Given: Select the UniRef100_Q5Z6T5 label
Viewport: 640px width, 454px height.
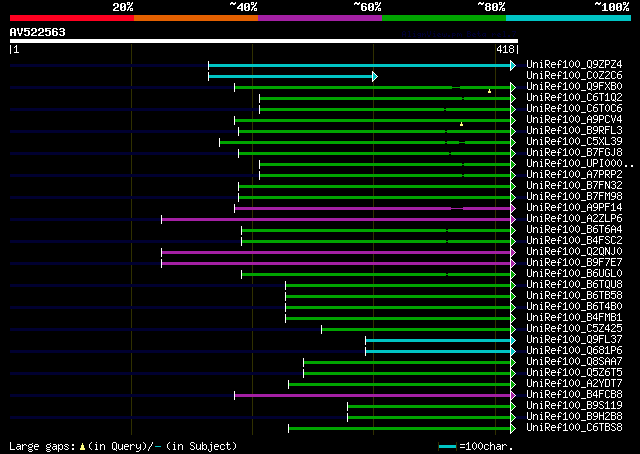Looking at the screenshot, I should [574, 373].
